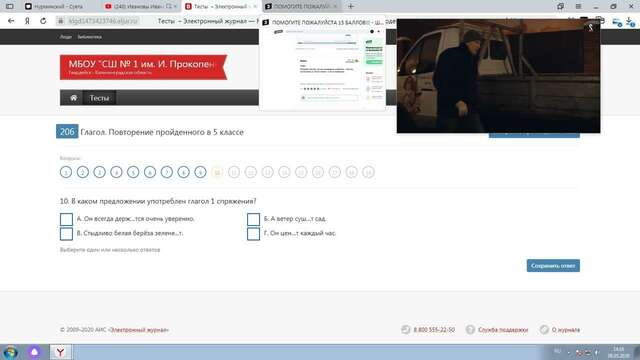Launch Yandex Browser from the taskbar
Screen dimensions: 640x360
pos(60,352)
